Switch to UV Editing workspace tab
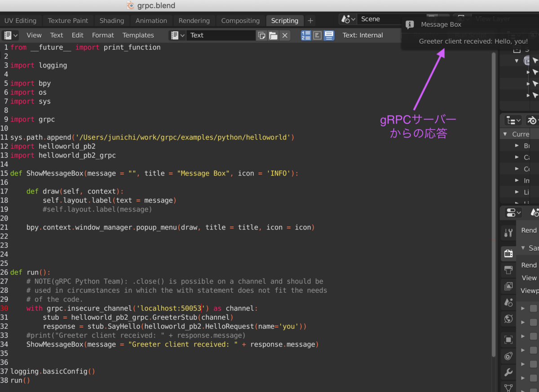Viewport: 539px width, 392px height. [x=21, y=21]
